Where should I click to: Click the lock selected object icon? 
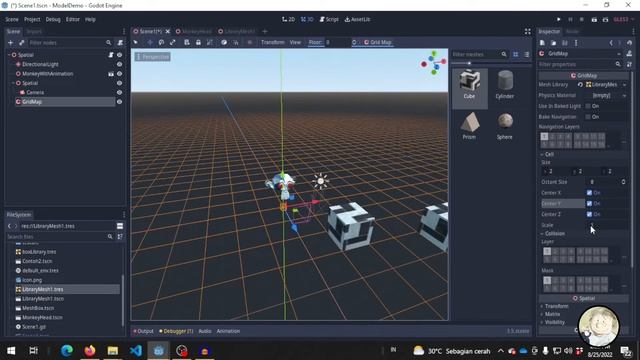(x=198, y=42)
